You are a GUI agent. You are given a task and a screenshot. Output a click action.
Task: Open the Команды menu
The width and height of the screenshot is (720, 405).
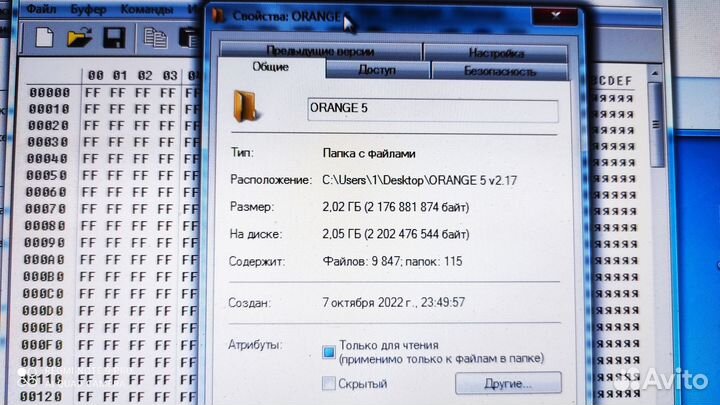point(146,9)
